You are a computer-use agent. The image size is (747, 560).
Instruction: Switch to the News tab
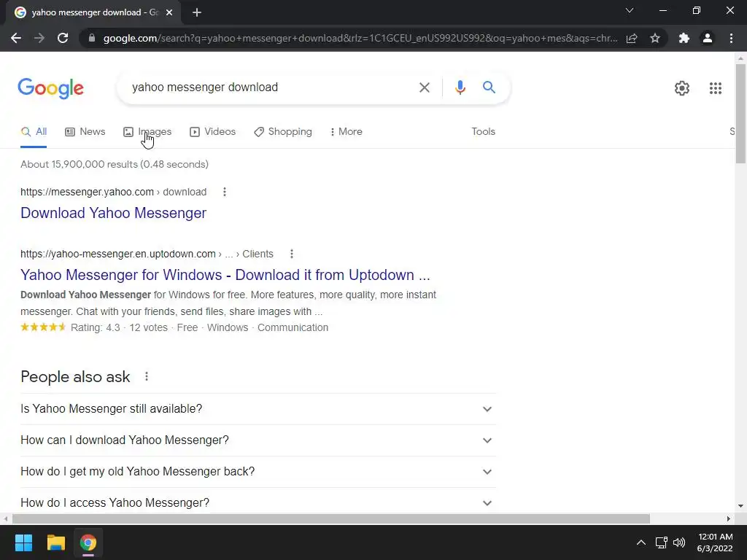[x=85, y=132]
